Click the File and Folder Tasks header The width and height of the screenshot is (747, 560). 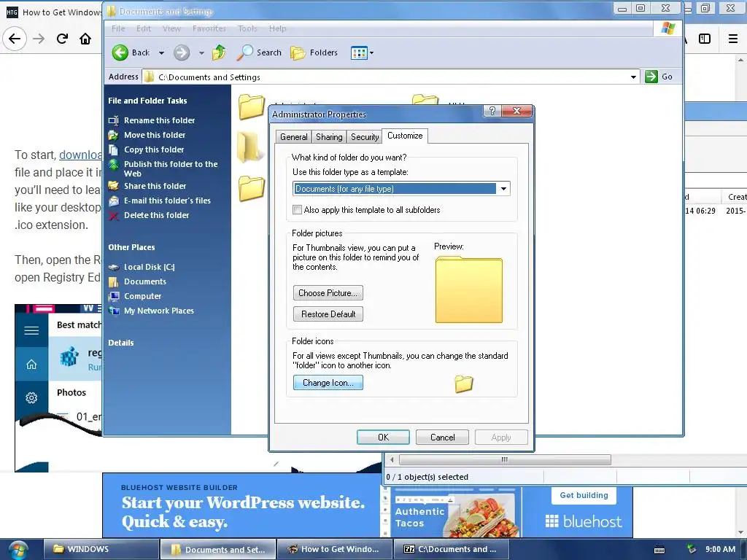147,101
